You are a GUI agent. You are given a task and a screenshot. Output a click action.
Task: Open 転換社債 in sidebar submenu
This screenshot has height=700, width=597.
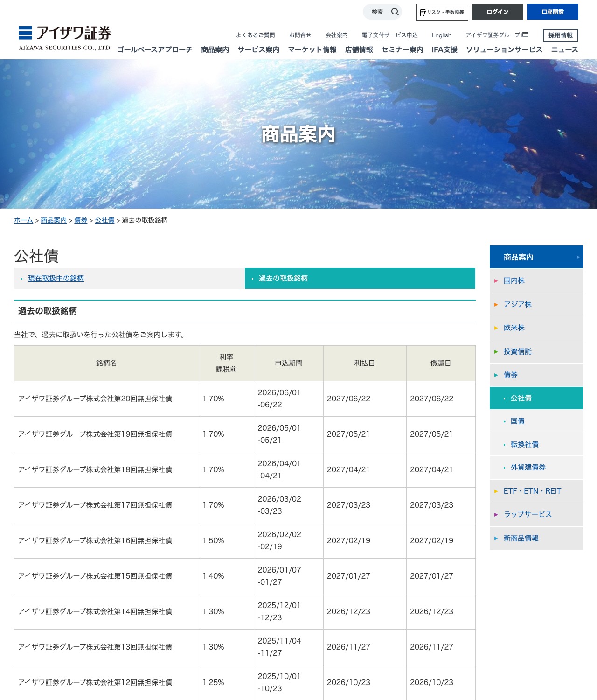pyautogui.click(x=536, y=444)
